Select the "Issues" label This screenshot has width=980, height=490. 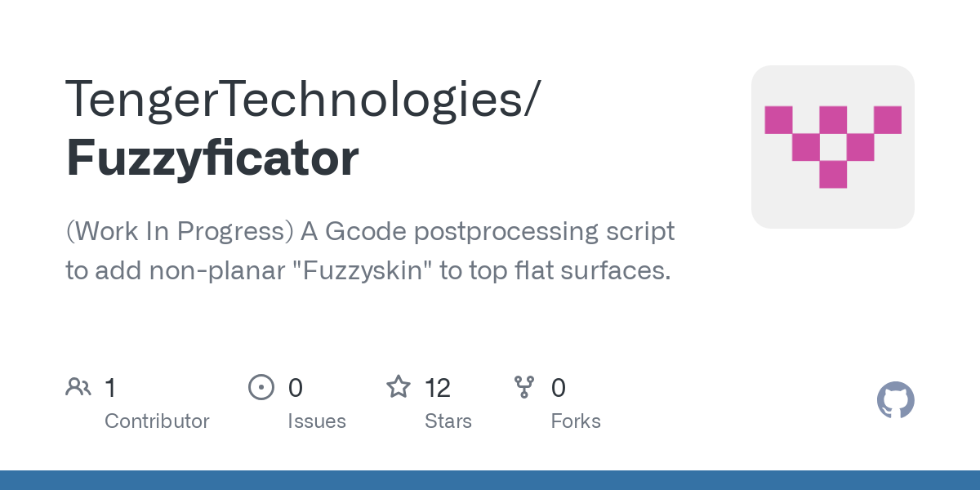(317, 421)
